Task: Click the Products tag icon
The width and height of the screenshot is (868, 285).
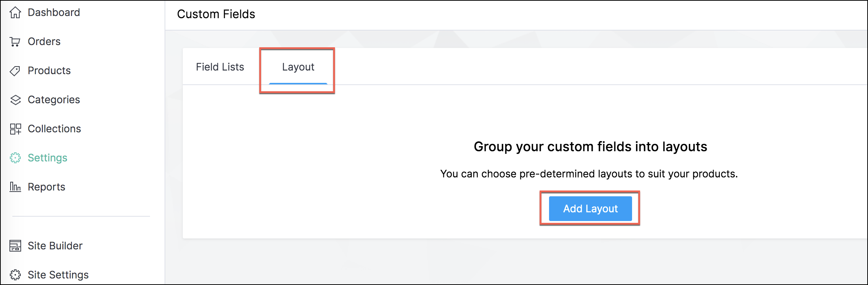Action: pyautogui.click(x=15, y=71)
